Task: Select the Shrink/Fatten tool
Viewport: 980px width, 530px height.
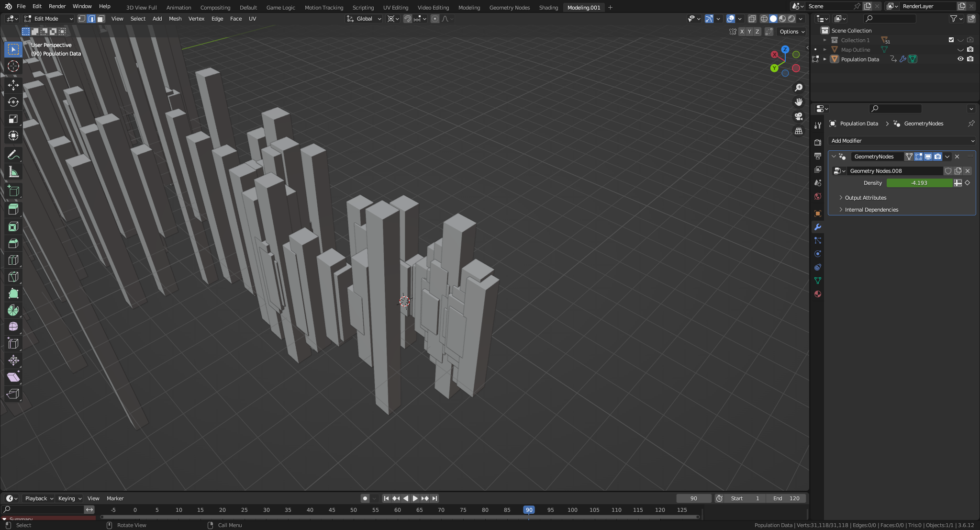Action: point(13,361)
